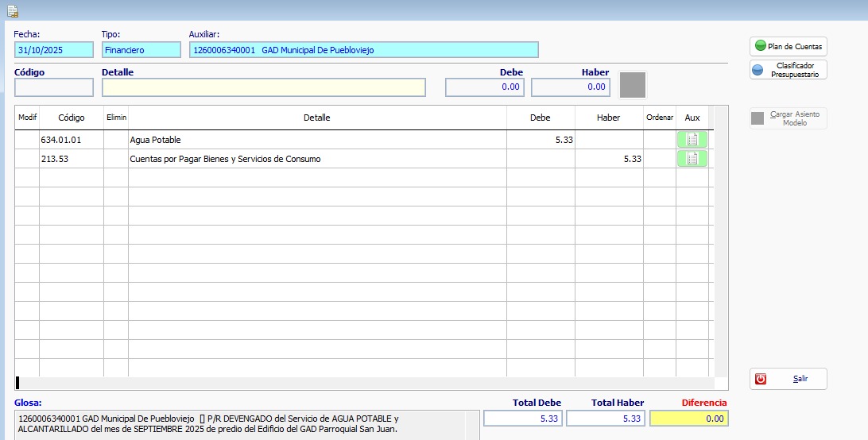Image resolution: width=868 pixels, height=440 pixels.
Task: Open the Auxiliar field GAD Municipal De Pueblov...
Action: coord(364,50)
